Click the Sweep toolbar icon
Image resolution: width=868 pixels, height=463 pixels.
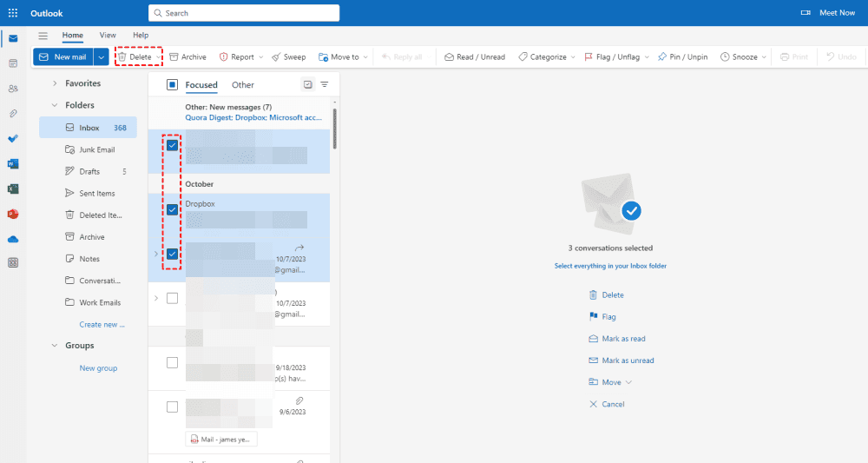click(288, 57)
